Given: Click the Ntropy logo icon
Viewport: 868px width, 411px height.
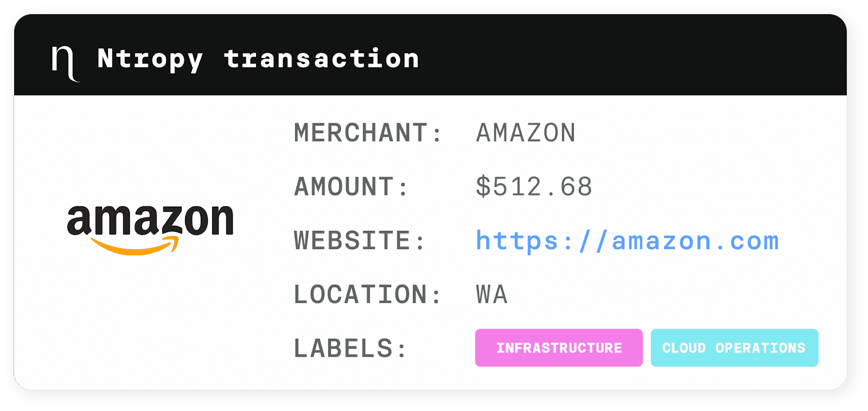Looking at the screenshot, I should pyautogui.click(x=65, y=64).
